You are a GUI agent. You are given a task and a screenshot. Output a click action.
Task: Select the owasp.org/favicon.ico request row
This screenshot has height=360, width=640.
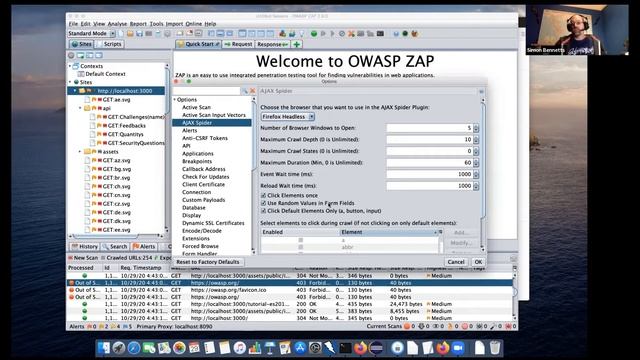pos(289,290)
